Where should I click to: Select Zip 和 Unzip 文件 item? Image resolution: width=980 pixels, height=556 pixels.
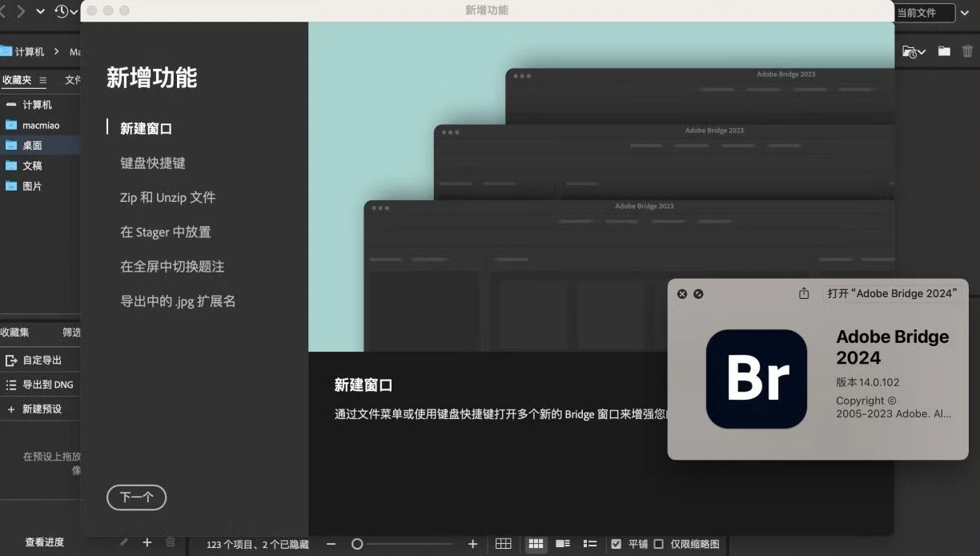click(167, 197)
